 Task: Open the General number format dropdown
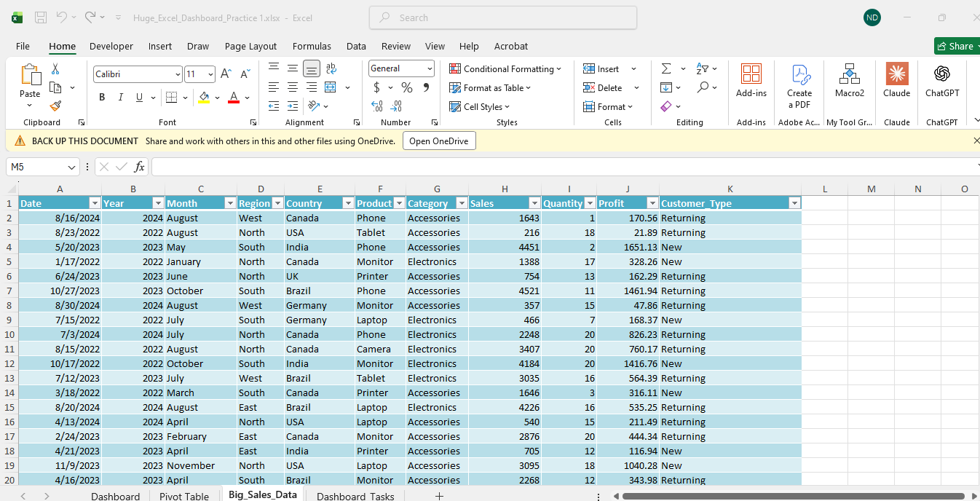[x=430, y=68]
